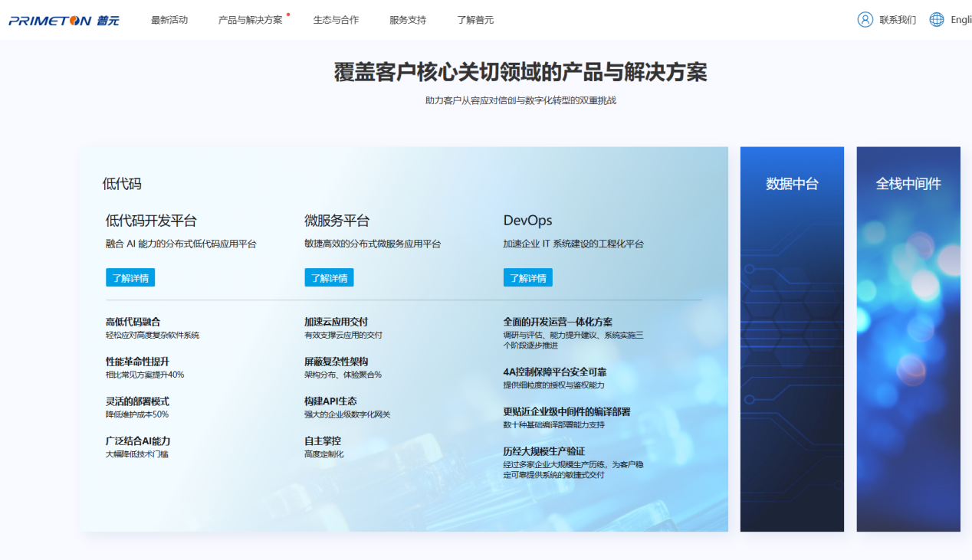Open the 服务支持 menu
Viewport: 972px width, 560px height.
(408, 20)
